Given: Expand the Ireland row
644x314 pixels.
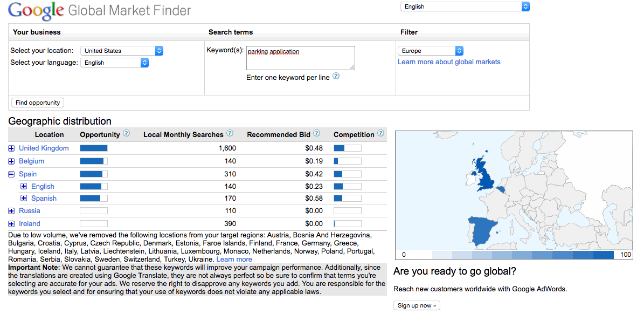Looking at the screenshot, I should 11,224.
